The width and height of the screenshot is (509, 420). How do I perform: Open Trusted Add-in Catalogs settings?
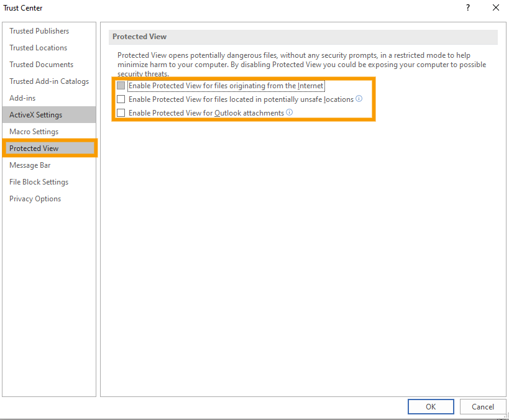pyautogui.click(x=49, y=81)
